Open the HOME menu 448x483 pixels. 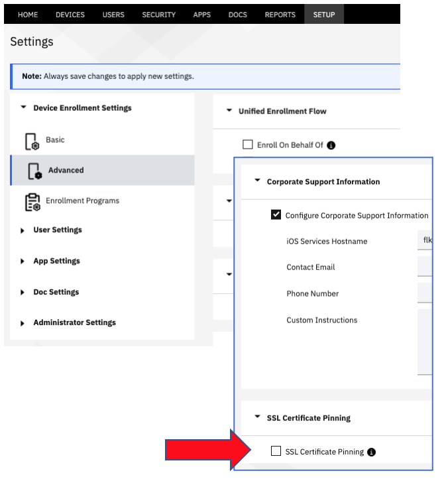pos(28,15)
